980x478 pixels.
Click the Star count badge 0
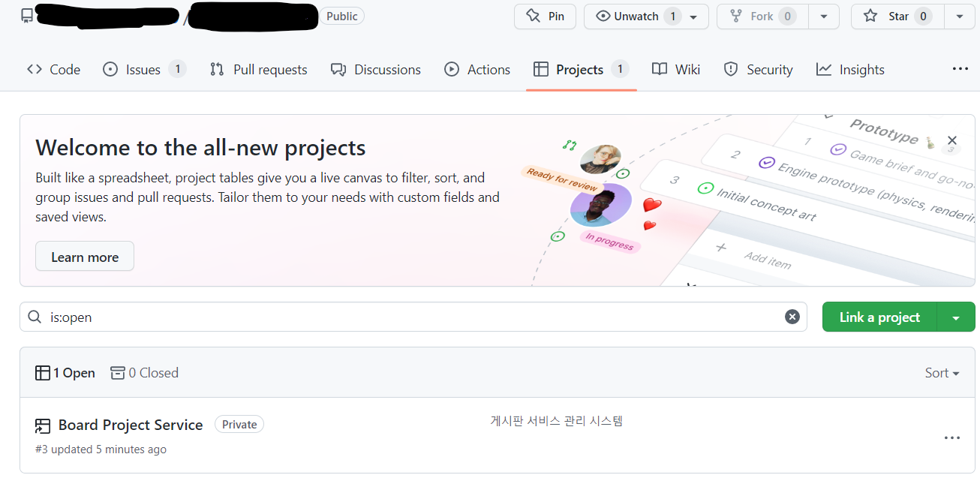coord(923,16)
